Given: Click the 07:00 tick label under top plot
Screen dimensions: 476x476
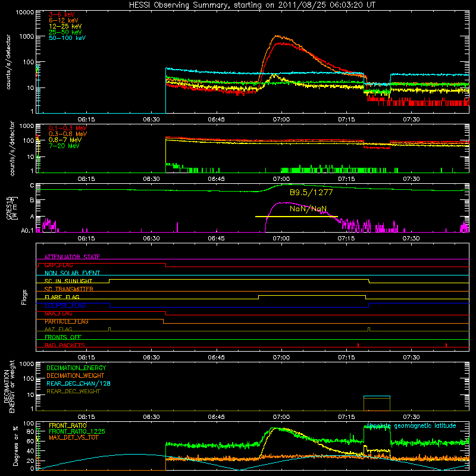Looking at the screenshot, I should pos(281,120).
